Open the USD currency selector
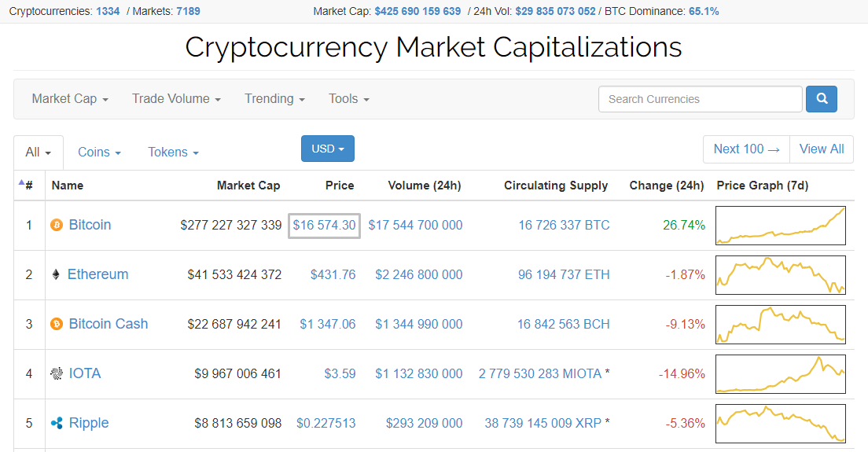 coord(327,149)
